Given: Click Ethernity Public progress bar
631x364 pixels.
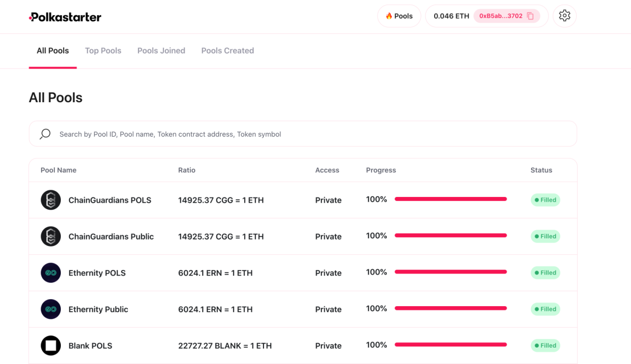Looking at the screenshot, I should click(x=450, y=308).
